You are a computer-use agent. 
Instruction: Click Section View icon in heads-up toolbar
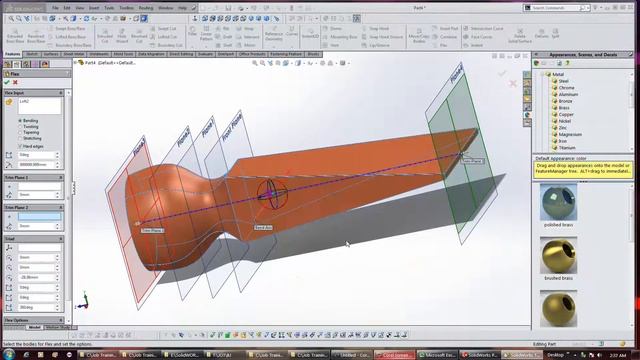[x=278, y=63]
